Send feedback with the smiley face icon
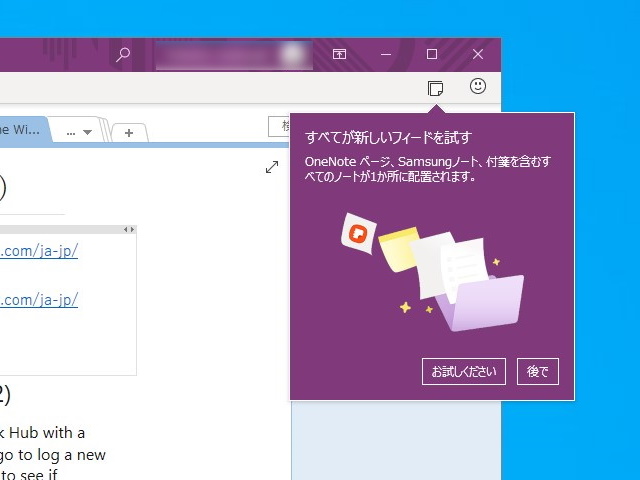 pyautogui.click(x=478, y=86)
